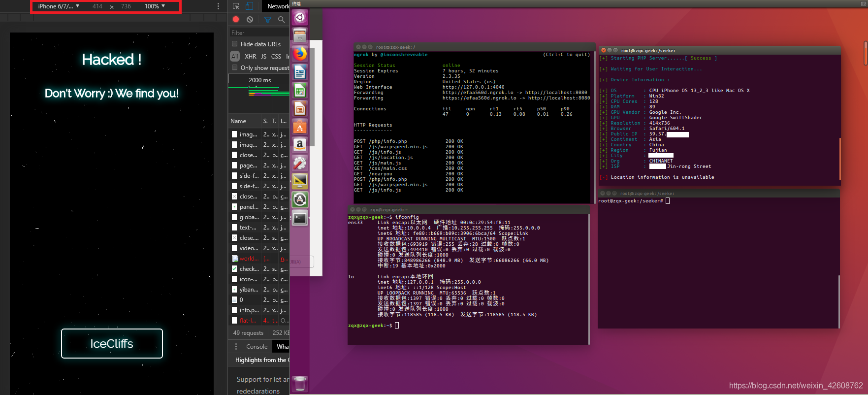Screen dimensions: 868x395
Task: Open Files manager in dock
Action: (300, 35)
